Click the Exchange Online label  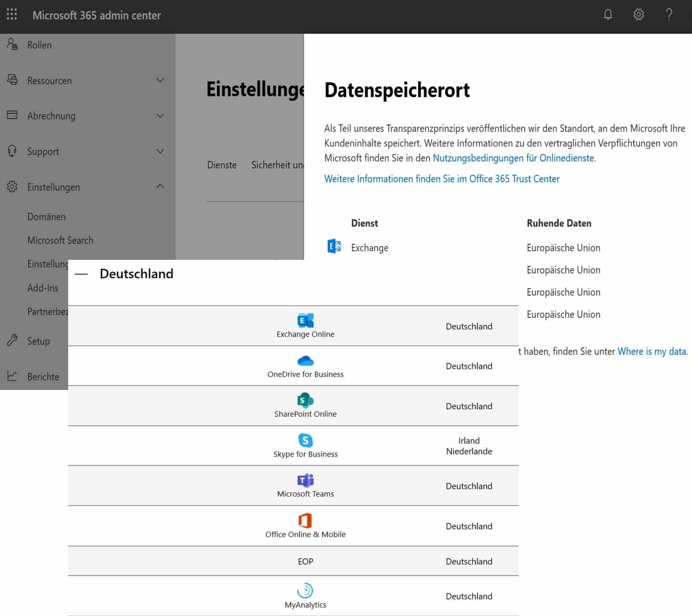click(x=306, y=334)
